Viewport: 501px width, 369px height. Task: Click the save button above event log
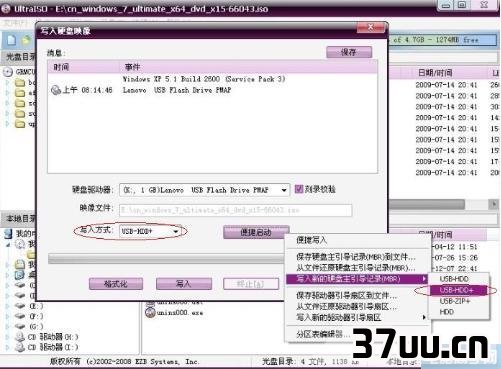pos(349,52)
